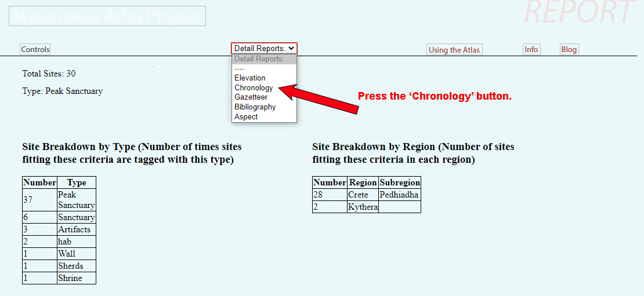Click the Info button

531,49
